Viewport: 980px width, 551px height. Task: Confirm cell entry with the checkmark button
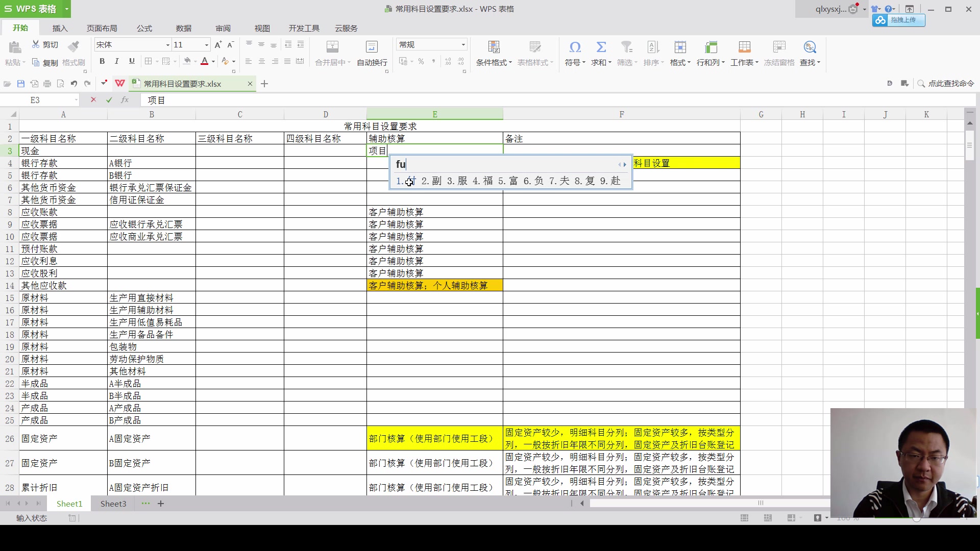click(x=109, y=99)
